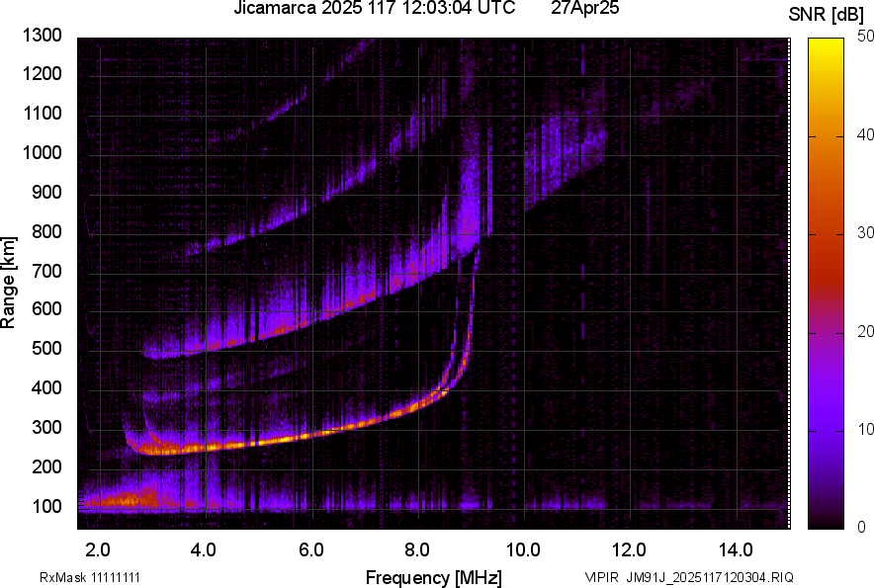Click the title "Jicamarca 2025 117 12:03:04 UTC"

pos(374,8)
